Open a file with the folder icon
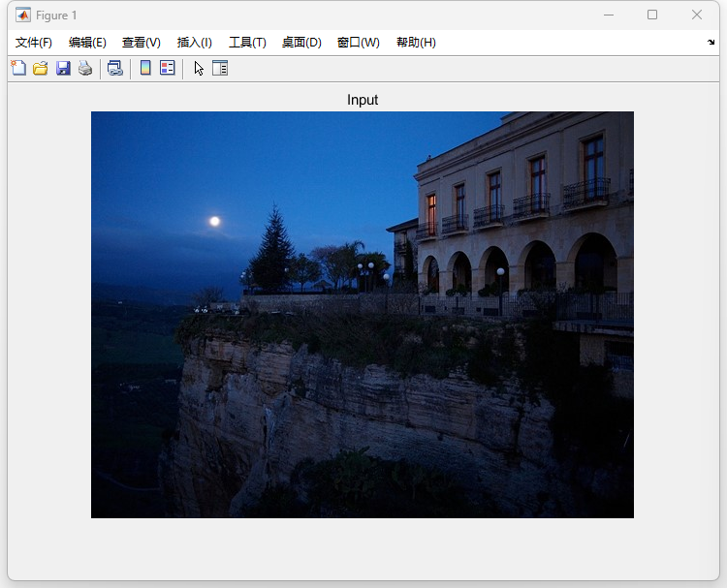Image resolution: width=727 pixels, height=588 pixels. point(41,68)
